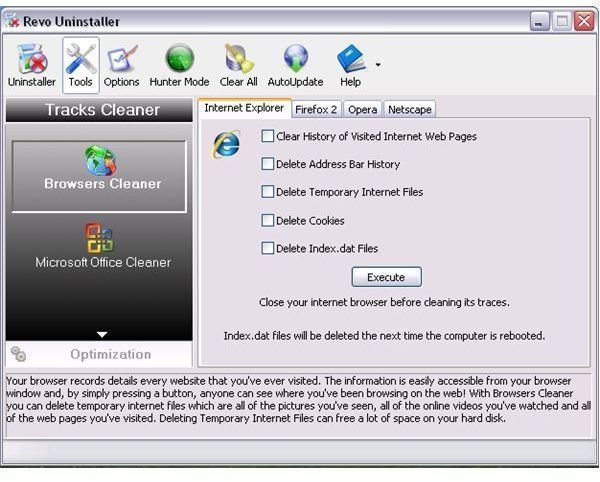This screenshot has height=482, width=600.
Task: Toggle the Delete Cookies checkbox
Action: (x=267, y=220)
